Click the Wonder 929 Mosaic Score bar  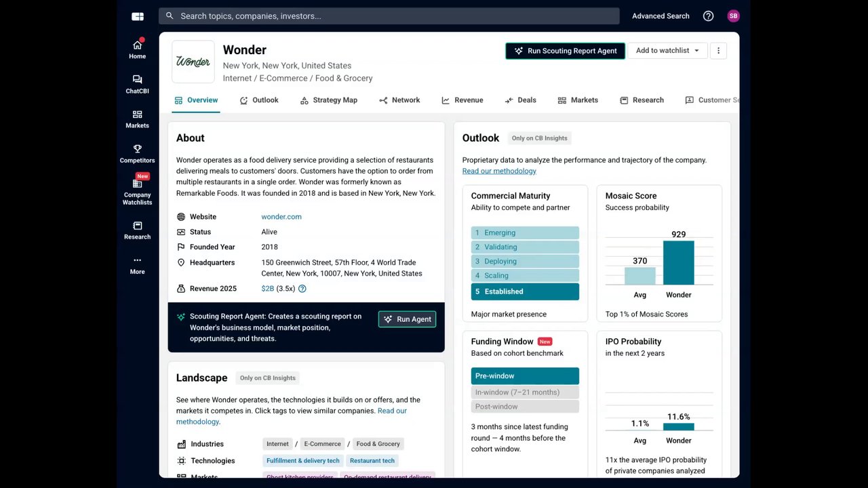679,263
